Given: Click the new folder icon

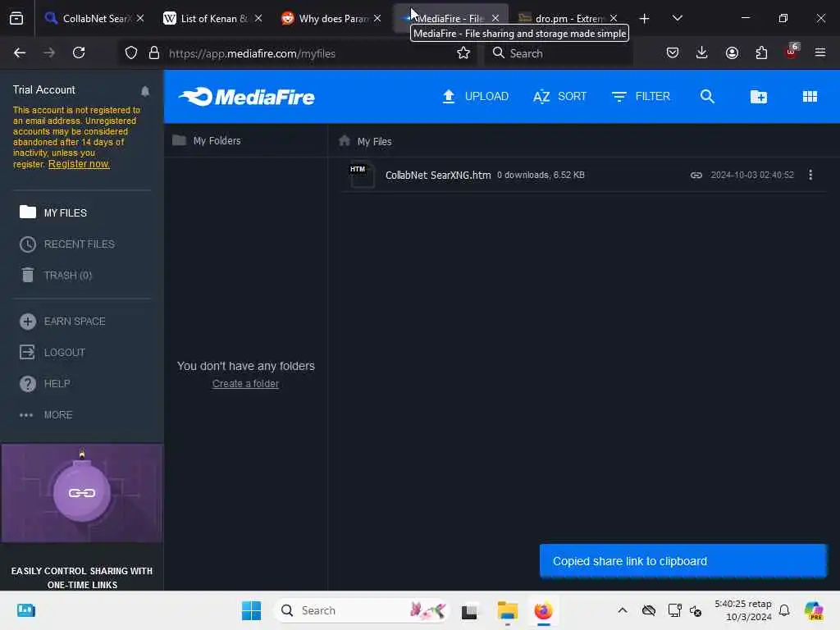Looking at the screenshot, I should 759,97.
